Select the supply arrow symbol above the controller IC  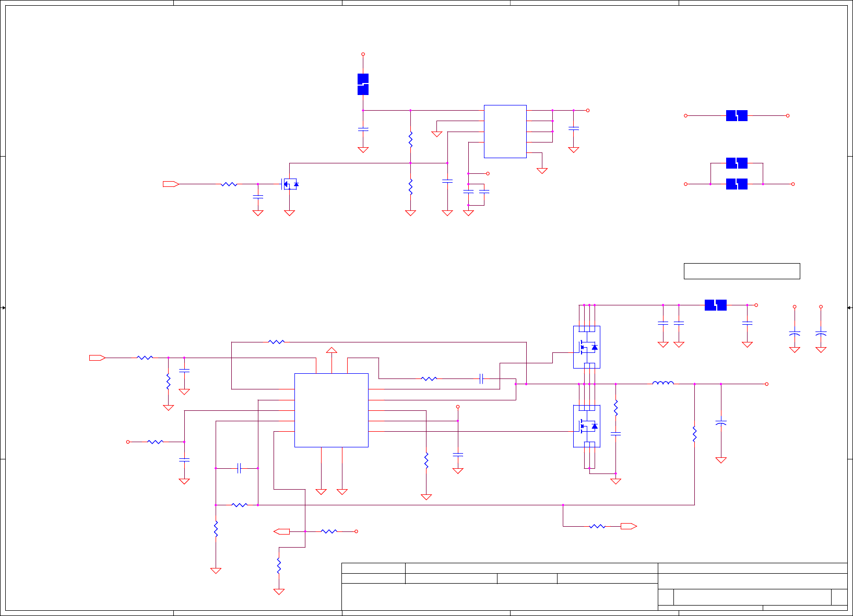(331, 350)
